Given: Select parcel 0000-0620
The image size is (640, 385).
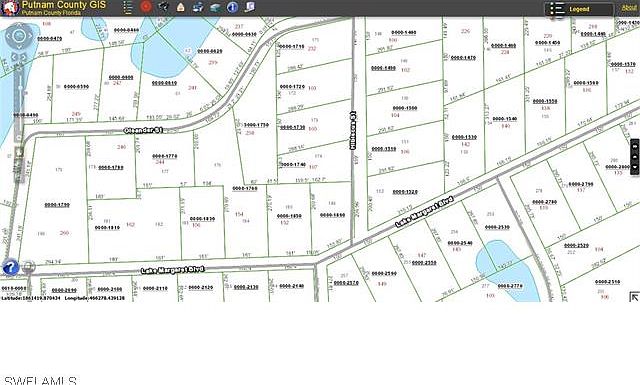Looking at the screenshot, I should (210, 51).
